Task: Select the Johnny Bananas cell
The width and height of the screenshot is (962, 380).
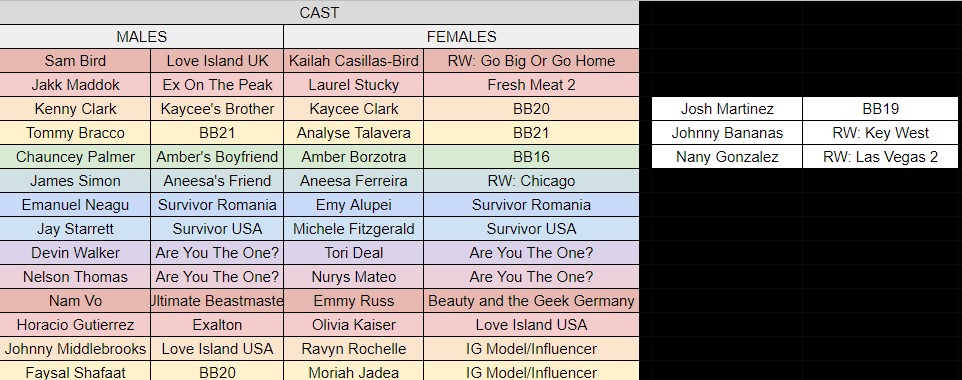Action: (x=727, y=133)
